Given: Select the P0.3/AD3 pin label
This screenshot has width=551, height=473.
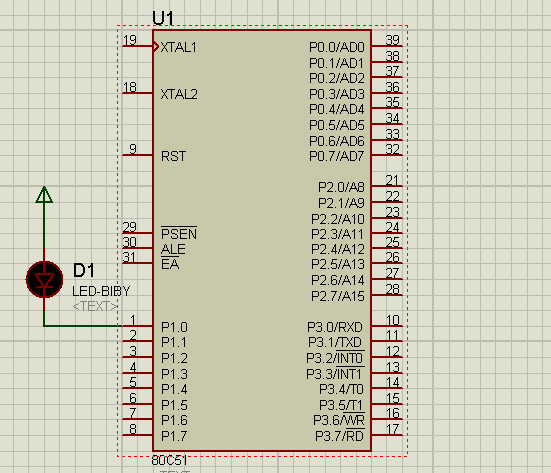Looking at the screenshot, I should [337, 94].
